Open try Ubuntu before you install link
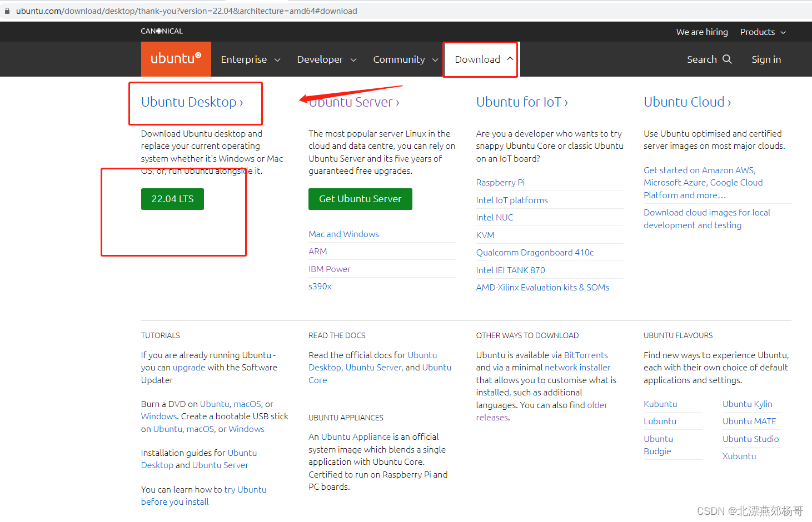812x522 pixels. [x=203, y=496]
